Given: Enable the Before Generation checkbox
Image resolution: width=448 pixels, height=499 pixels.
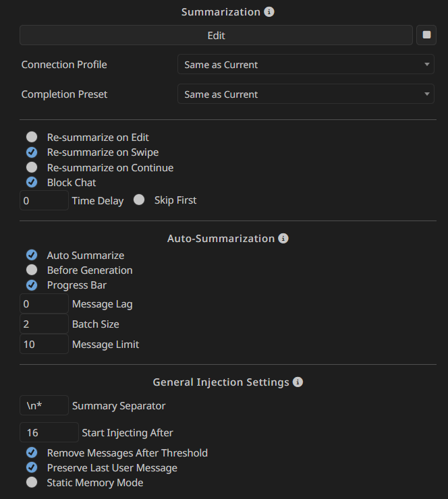Looking at the screenshot, I should point(32,270).
